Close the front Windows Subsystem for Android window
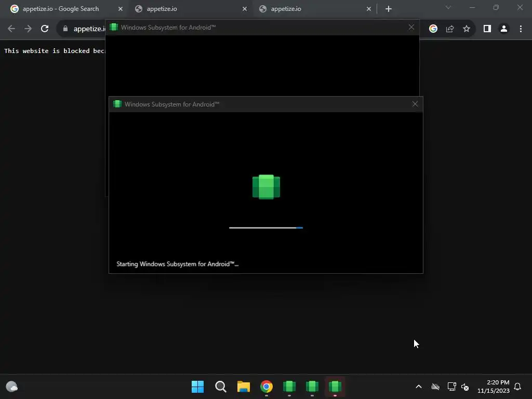This screenshot has width=532, height=399. point(415,104)
